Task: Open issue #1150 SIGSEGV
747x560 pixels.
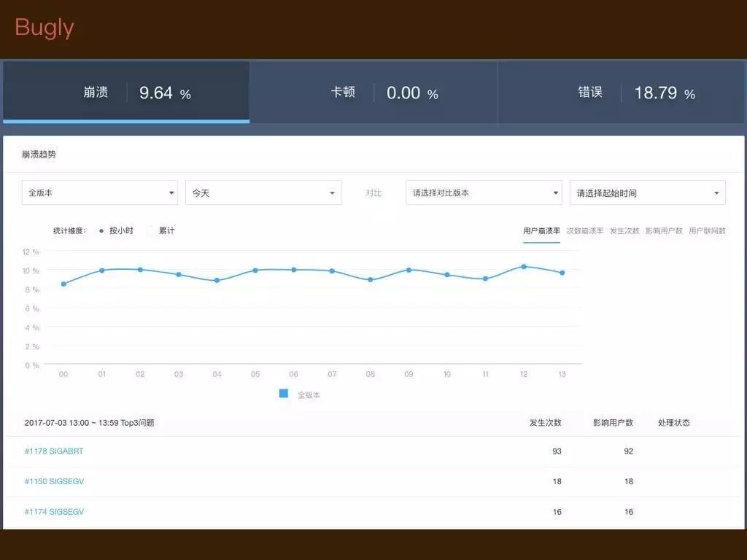Action: point(54,481)
